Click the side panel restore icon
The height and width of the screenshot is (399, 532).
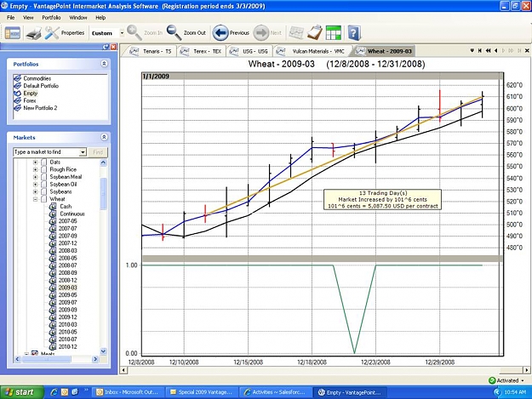point(106,47)
